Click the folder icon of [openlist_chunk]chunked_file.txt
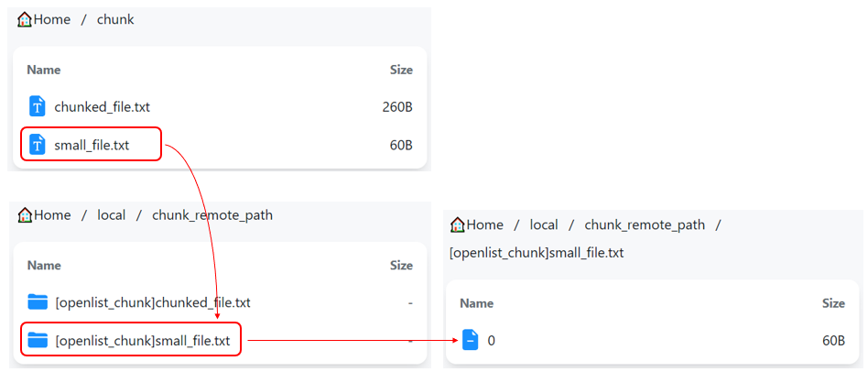This screenshot has width=868, height=372. point(37,302)
